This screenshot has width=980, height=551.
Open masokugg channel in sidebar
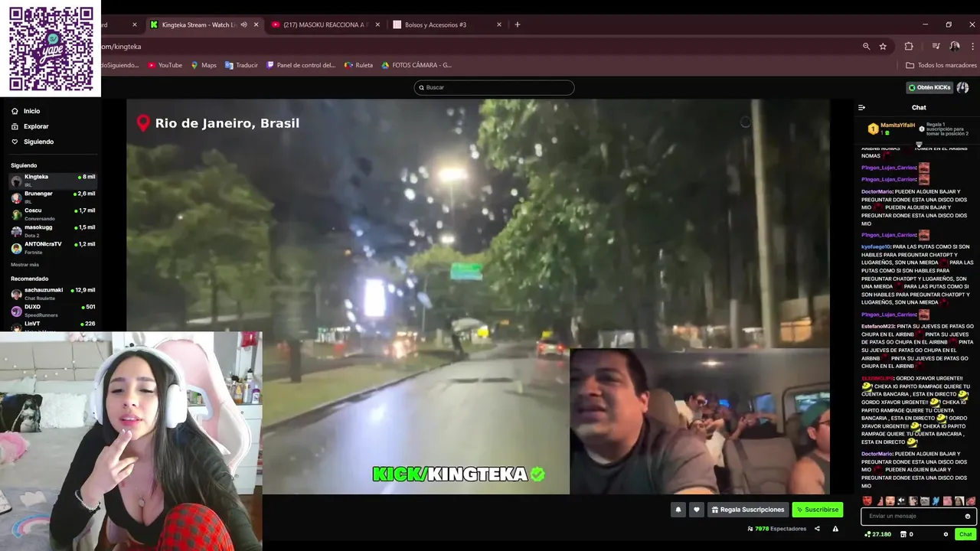click(x=52, y=231)
